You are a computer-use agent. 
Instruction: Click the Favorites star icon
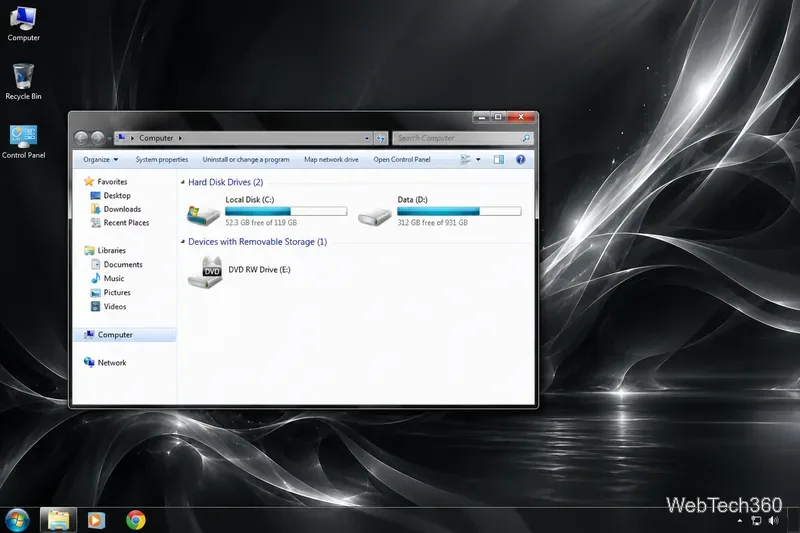pos(89,182)
